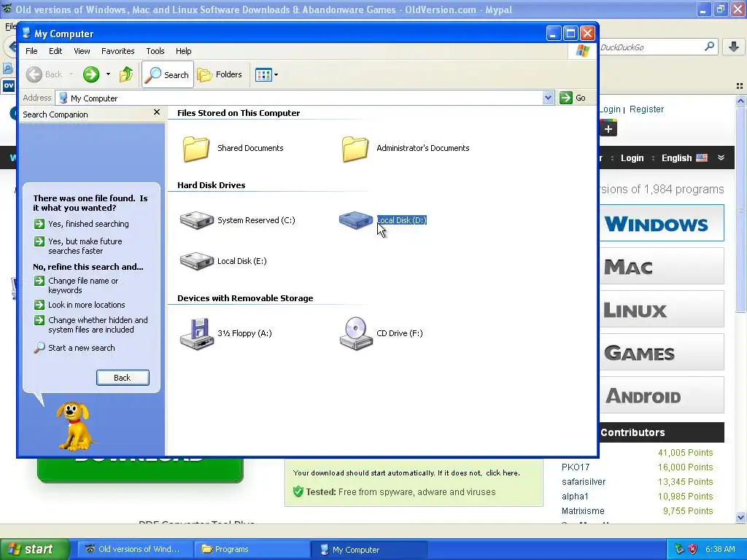
Task: Open the English language selector
Action: click(684, 158)
